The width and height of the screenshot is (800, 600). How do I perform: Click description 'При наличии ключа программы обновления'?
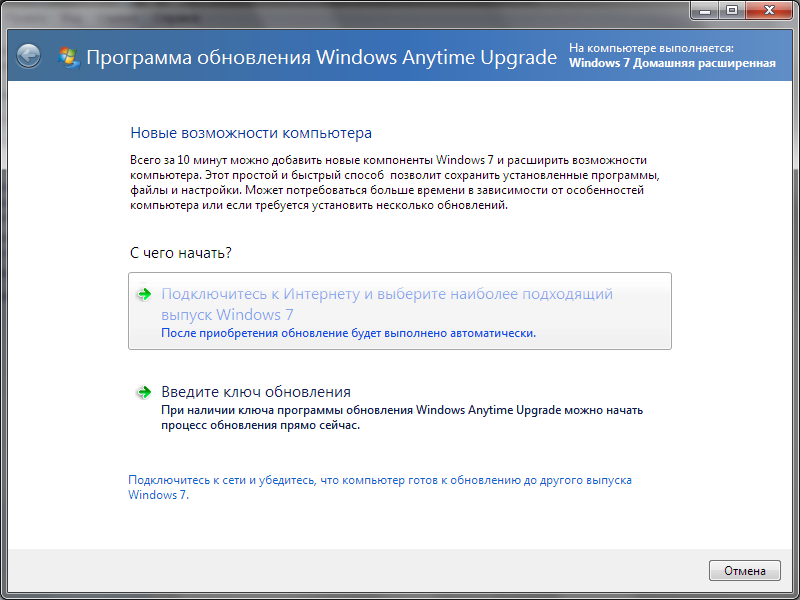pyautogui.click(x=401, y=410)
